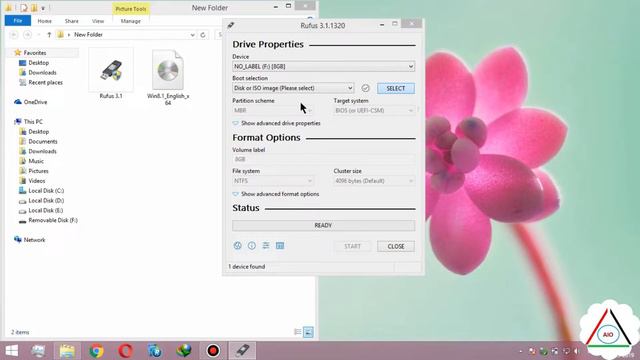This screenshot has height=360, width=640.
Task: Open the Home ribbon tab
Action: [x=44, y=21]
